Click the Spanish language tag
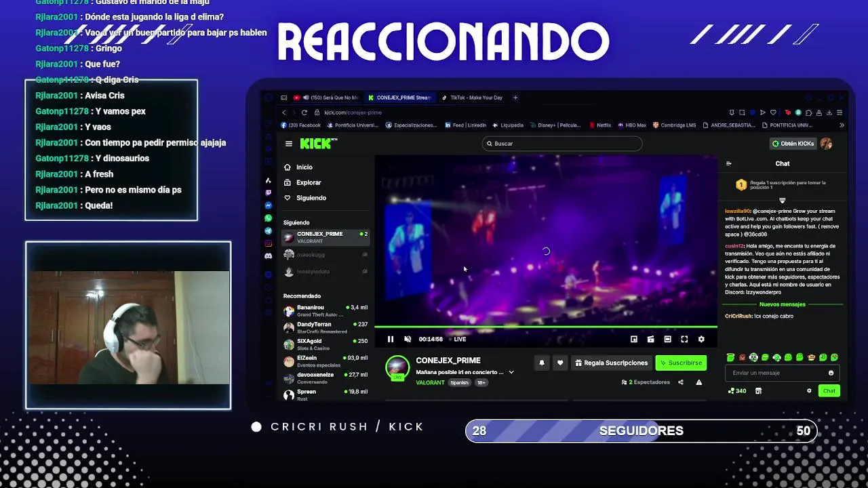This screenshot has width=868, height=488. pyautogui.click(x=459, y=382)
